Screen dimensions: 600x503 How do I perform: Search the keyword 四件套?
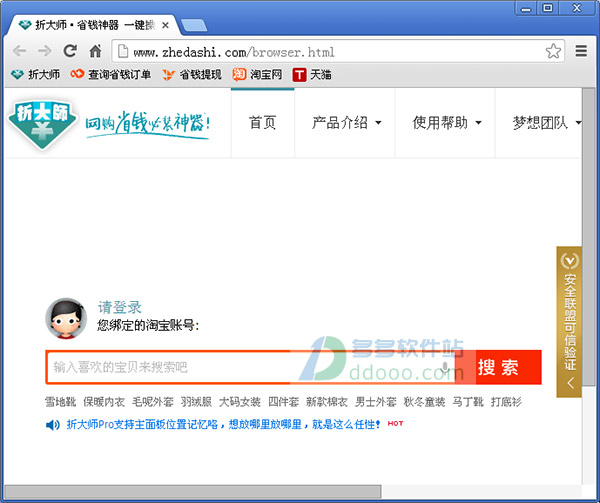coord(284,402)
